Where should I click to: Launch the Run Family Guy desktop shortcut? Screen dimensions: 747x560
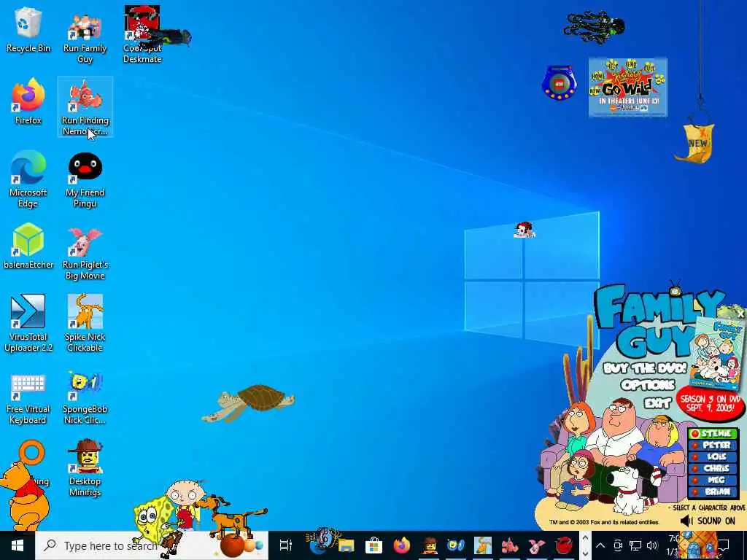point(85,36)
